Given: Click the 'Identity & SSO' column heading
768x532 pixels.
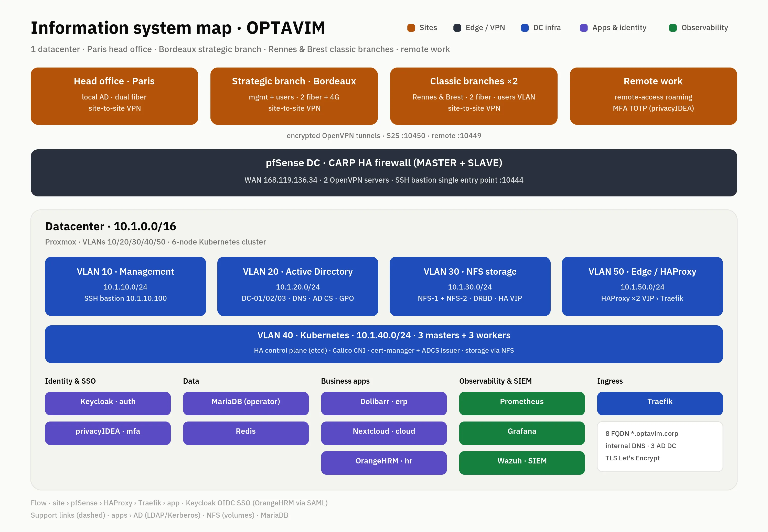Looking at the screenshot, I should (x=70, y=381).
